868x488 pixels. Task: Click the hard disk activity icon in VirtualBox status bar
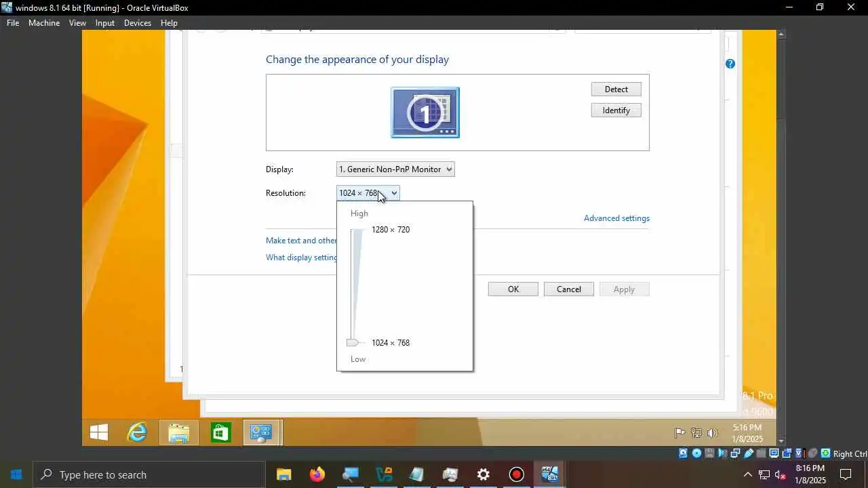pyautogui.click(x=683, y=453)
